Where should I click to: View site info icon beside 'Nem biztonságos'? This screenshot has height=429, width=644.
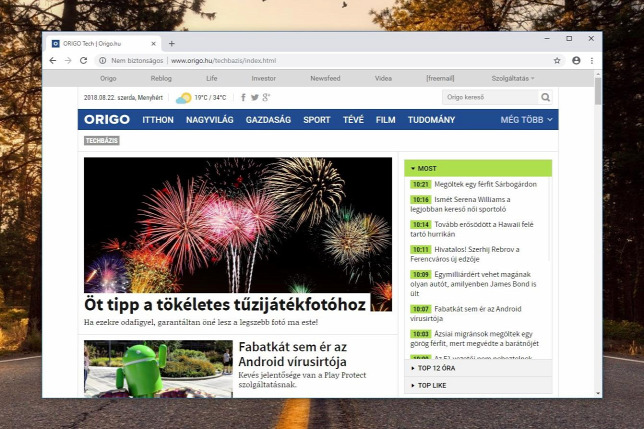(x=102, y=60)
